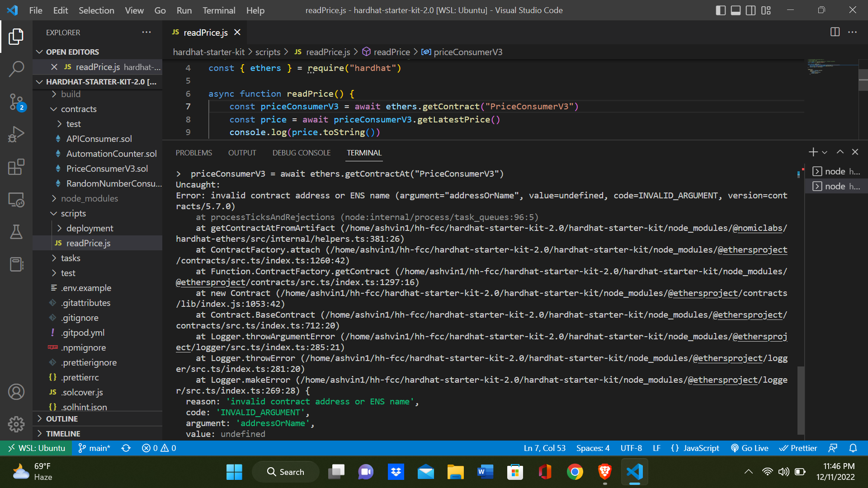868x488 pixels.
Task: Open Source Control view with 2 changes
Action: pos(16,102)
